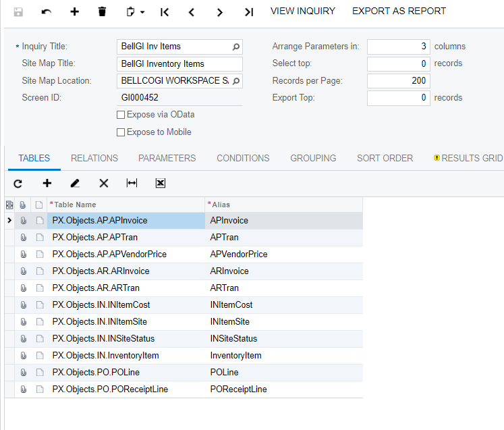This screenshot has height=430, width=504.
Task: Navigate to the next record
Action: click(220, 11)
